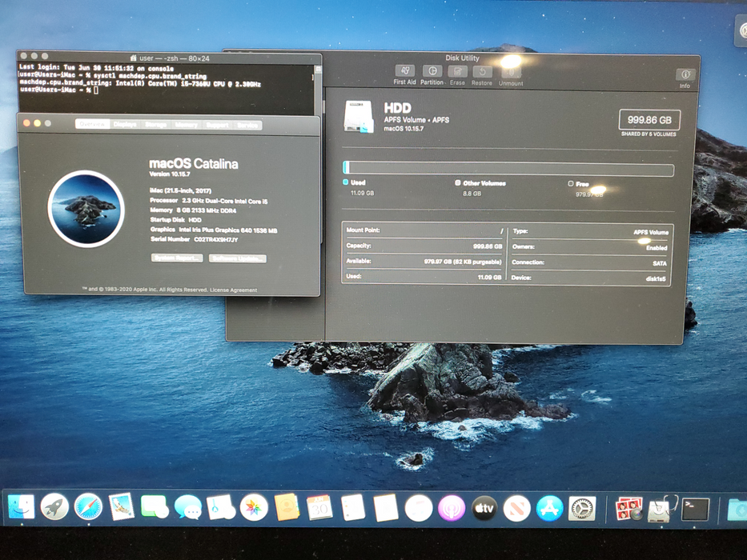
Task: Click the Terminal window scrollbar
Action: 318,89
